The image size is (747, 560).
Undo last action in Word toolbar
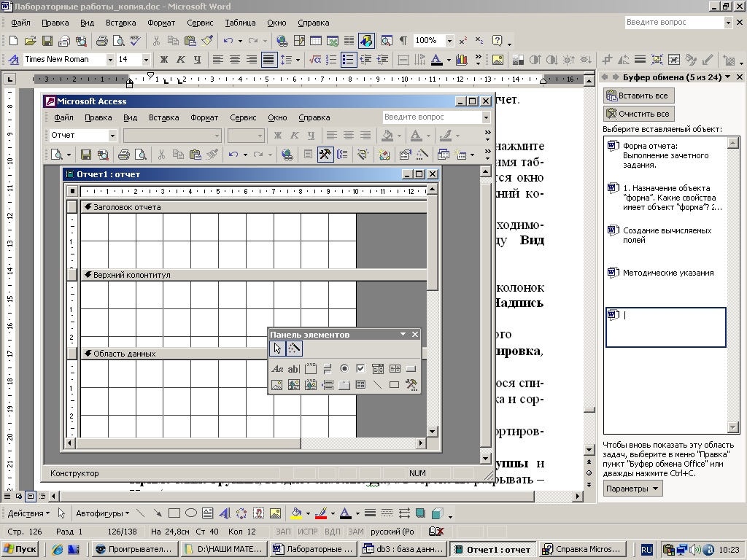tap(228, 41)
